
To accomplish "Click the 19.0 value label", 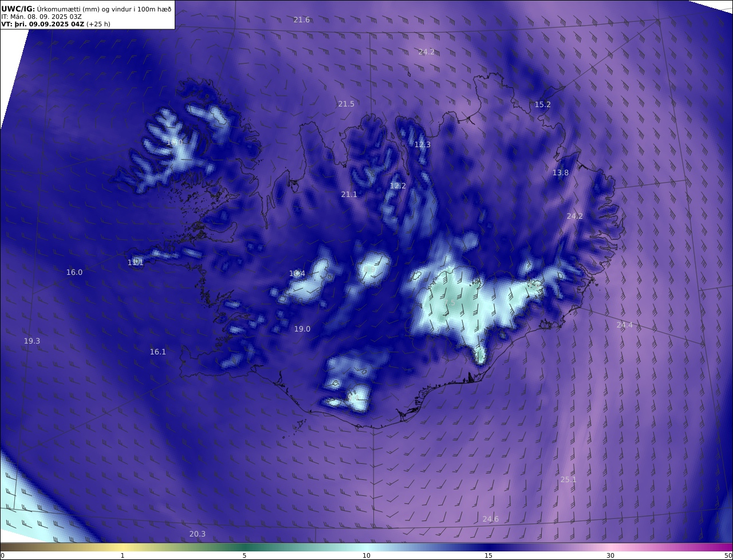I will pyautogui.click(x=302, y=329).
